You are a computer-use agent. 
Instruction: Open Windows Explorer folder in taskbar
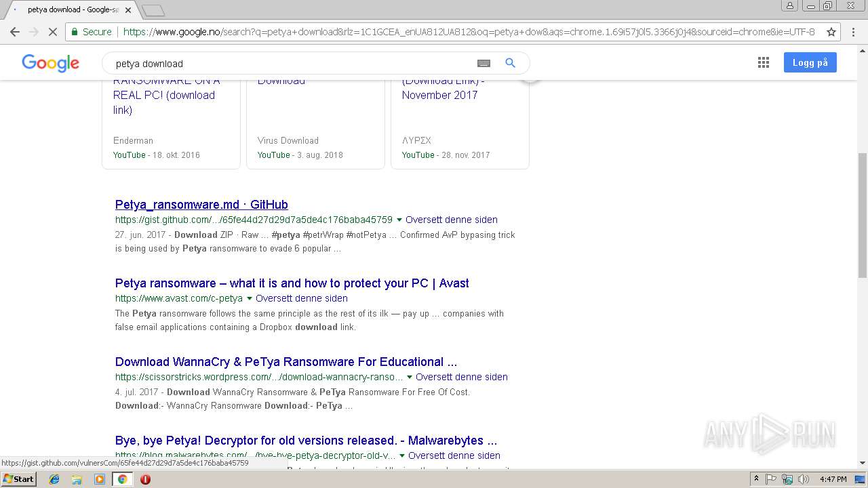click(x=77, y=479)
